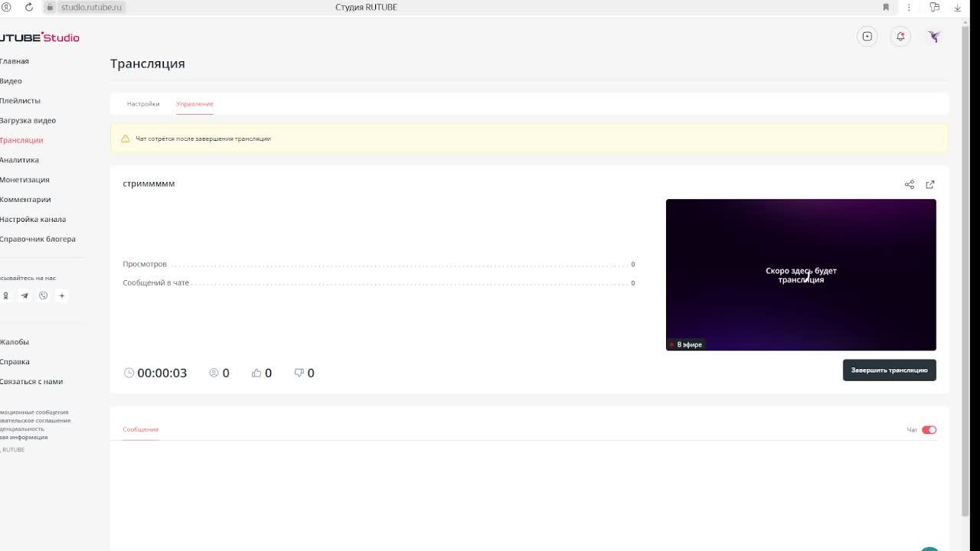Open Справочник блогера in sidebar

coord(38,240)
